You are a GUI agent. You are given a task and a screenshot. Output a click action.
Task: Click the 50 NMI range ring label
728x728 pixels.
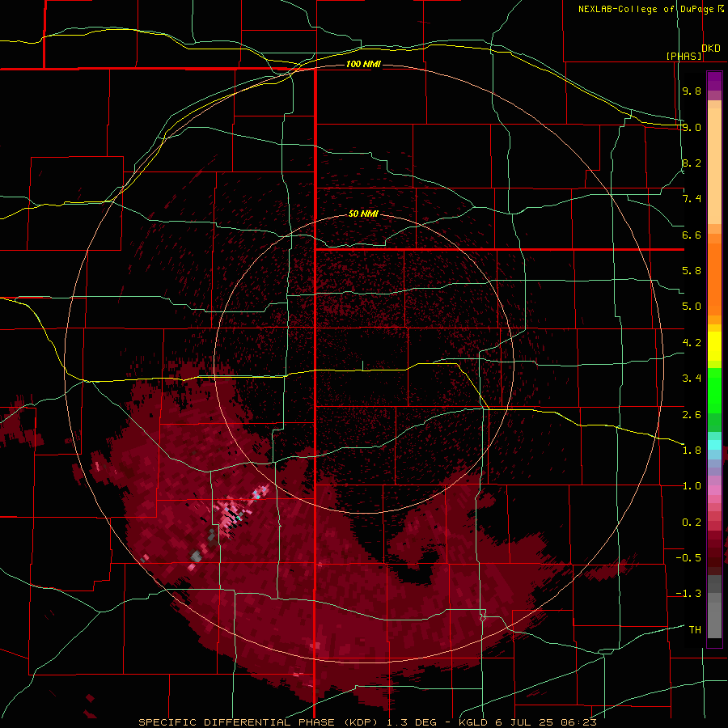point(363,214)
